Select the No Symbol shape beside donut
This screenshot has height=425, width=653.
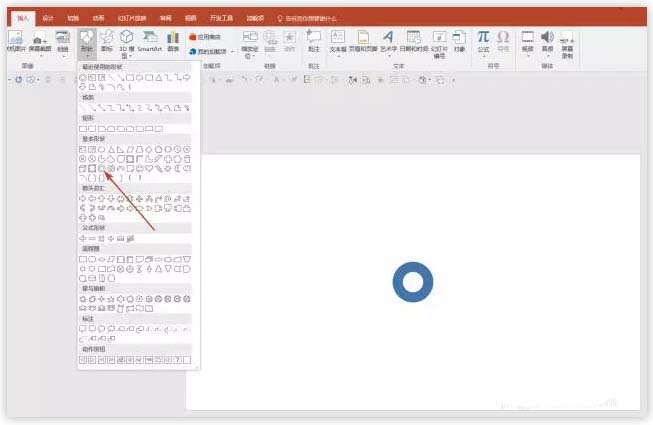click(111, 168)
